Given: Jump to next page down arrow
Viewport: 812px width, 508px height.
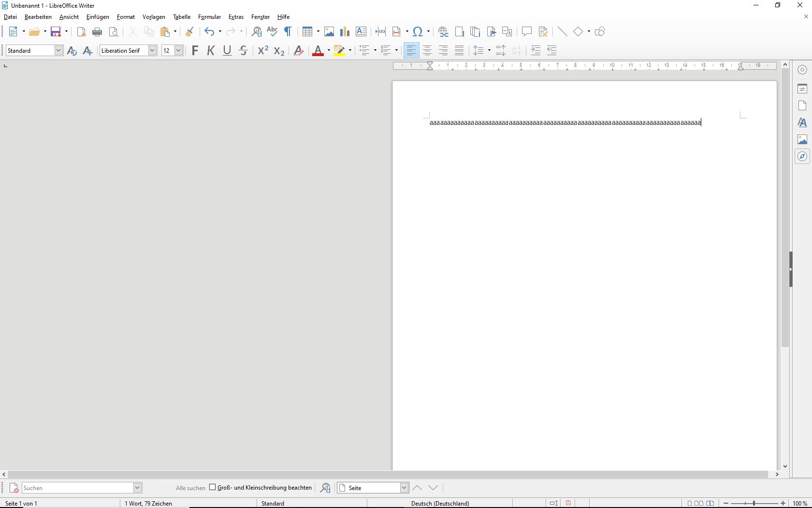Looking at the screenshot, I should coord(434,488).
